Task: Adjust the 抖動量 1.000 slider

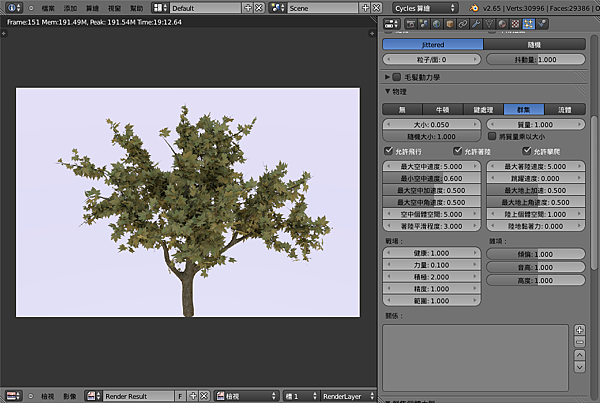Action: tap(536, 59)
